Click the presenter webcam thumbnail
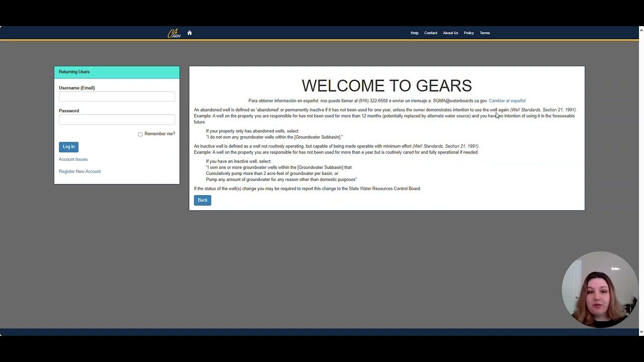 click(x=600, y=290)
